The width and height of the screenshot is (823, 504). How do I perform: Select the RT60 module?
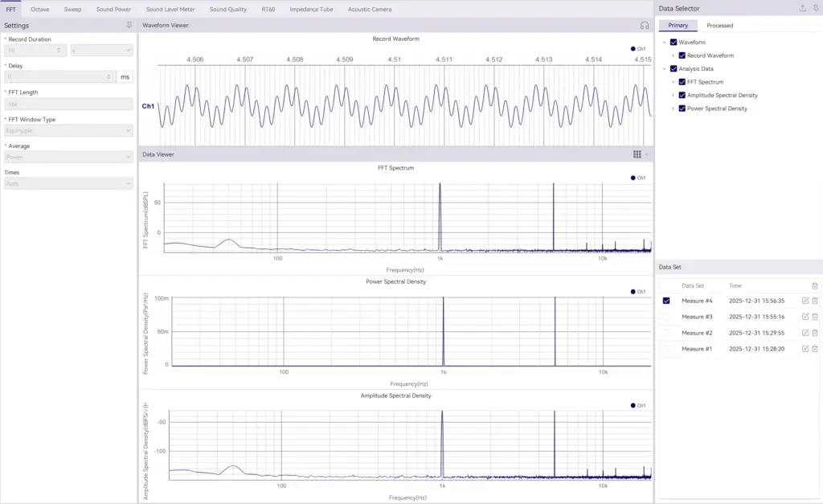coord(268,9)
